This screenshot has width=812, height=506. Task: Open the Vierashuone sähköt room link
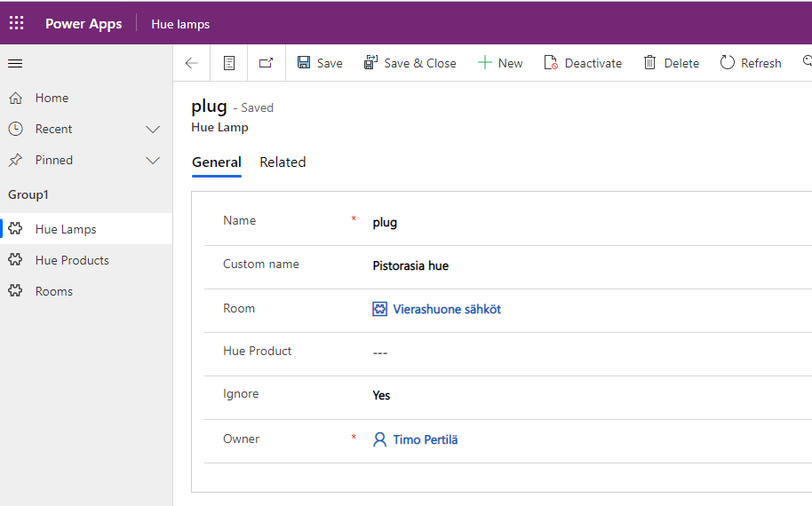click(x=447, y=310)
